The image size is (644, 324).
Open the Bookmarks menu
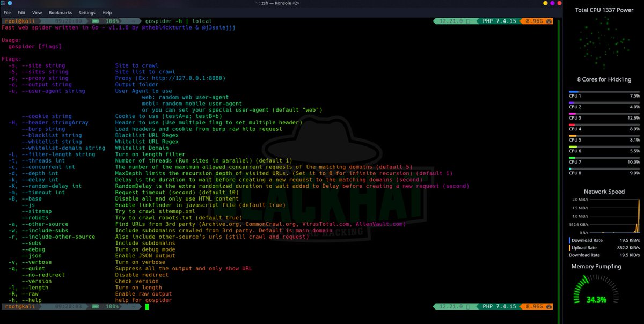tap(61, 12)
